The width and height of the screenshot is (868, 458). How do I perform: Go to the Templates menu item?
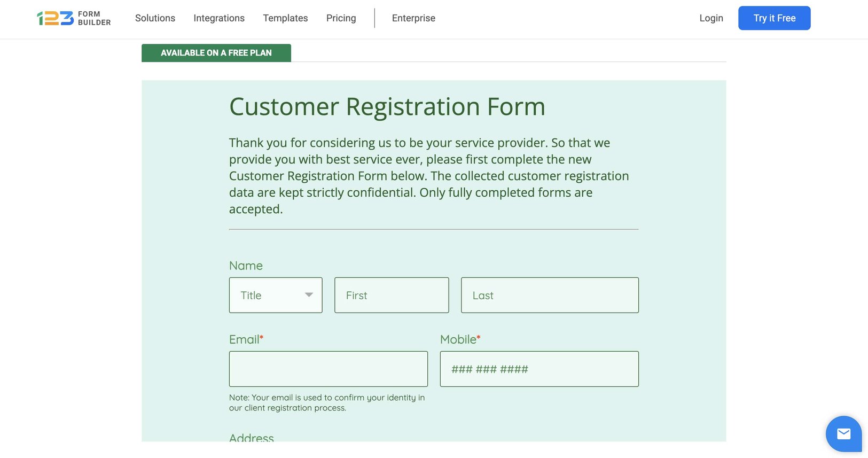click(x=285, y=18)
